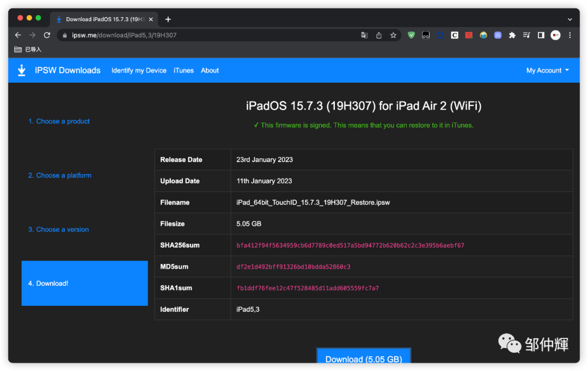Click the SHA1sum hash fb1ddf76fee...
The image size is (588, 371).
coord(308,288)
